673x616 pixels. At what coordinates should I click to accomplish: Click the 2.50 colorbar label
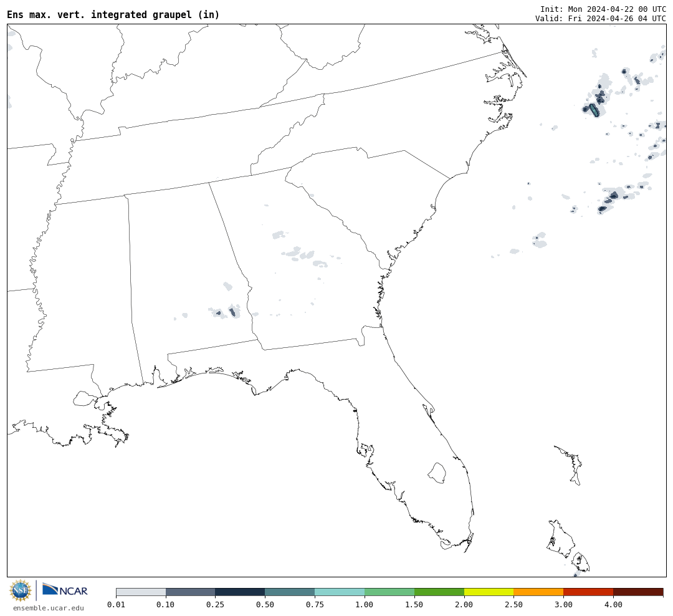pyautogui.click(x=513, y=605)
